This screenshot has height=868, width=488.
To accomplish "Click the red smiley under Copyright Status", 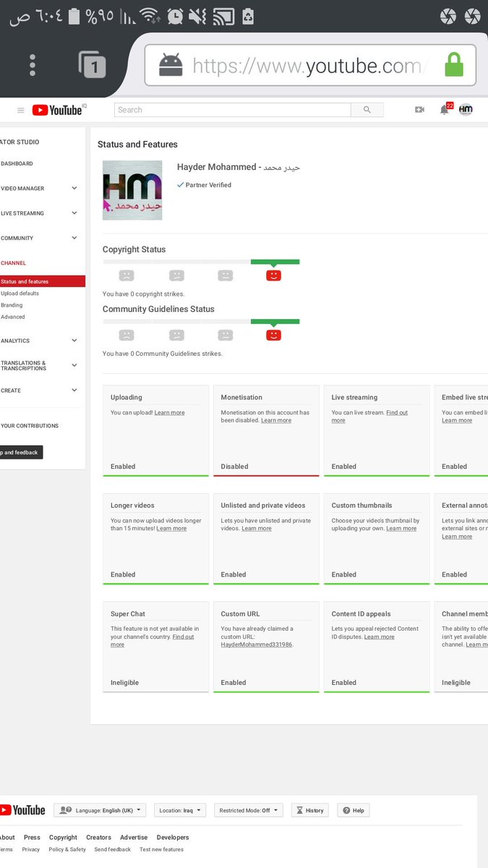I will point(273,276).
